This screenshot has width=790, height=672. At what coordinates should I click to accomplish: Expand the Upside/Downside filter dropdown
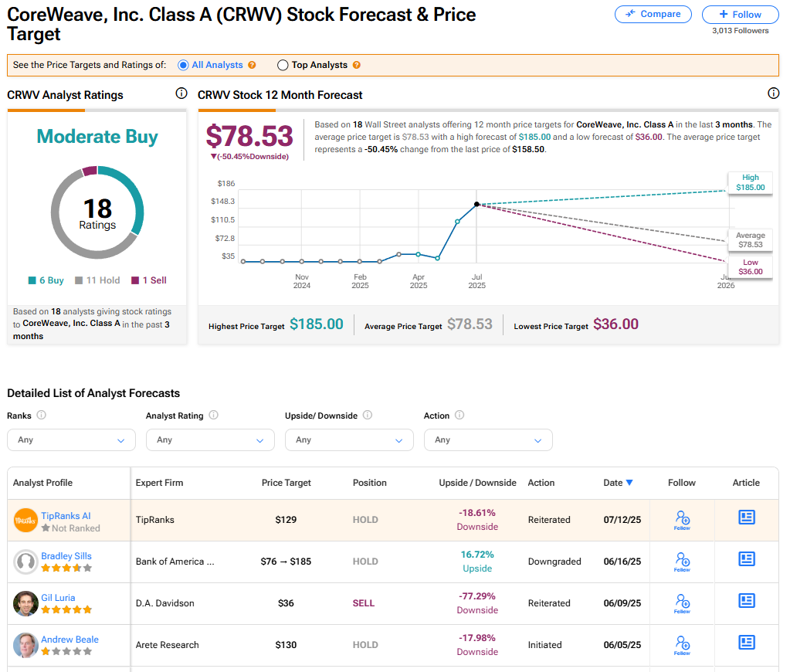[349, 440]
